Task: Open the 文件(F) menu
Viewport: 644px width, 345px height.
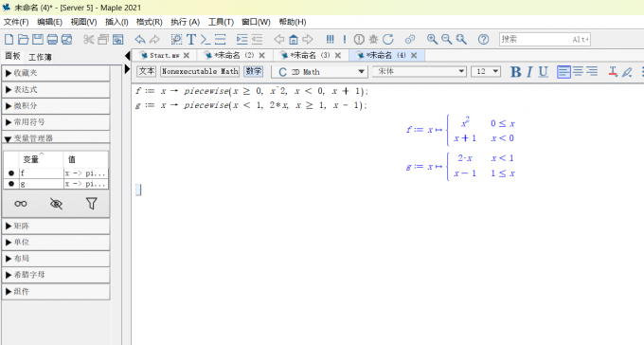Action: click(16, 22)
